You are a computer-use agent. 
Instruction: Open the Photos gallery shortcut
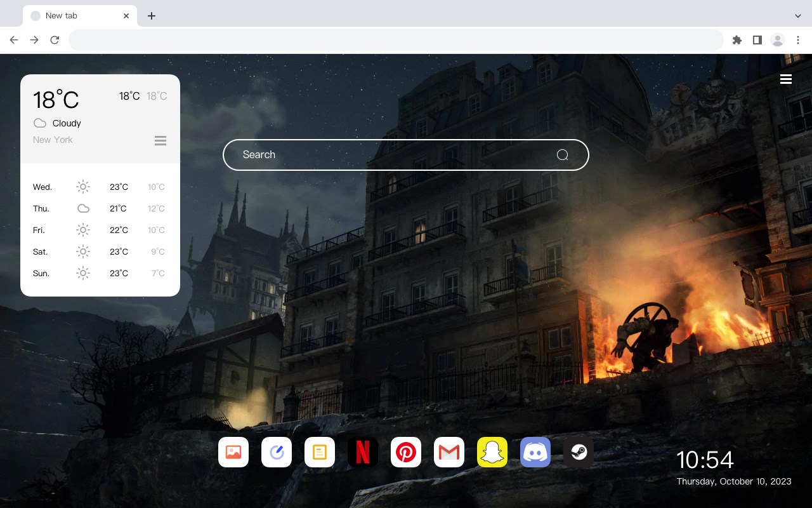[x=233, y=452]
